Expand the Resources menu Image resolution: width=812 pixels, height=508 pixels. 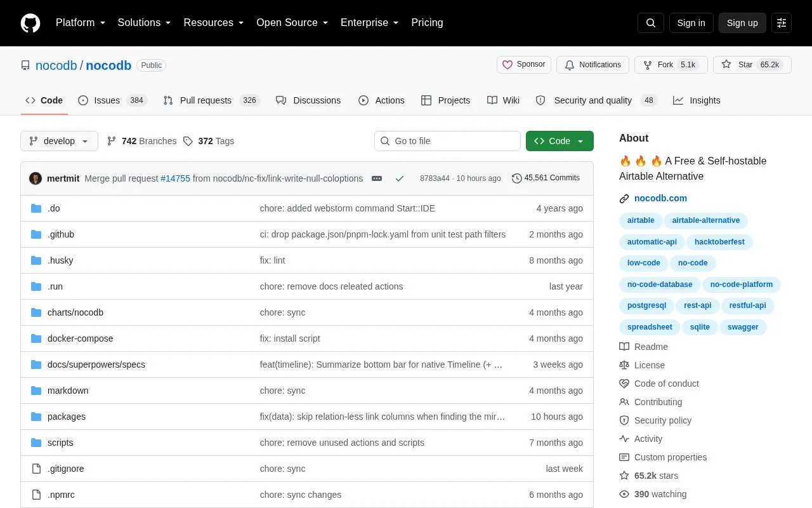click(214, 23)
